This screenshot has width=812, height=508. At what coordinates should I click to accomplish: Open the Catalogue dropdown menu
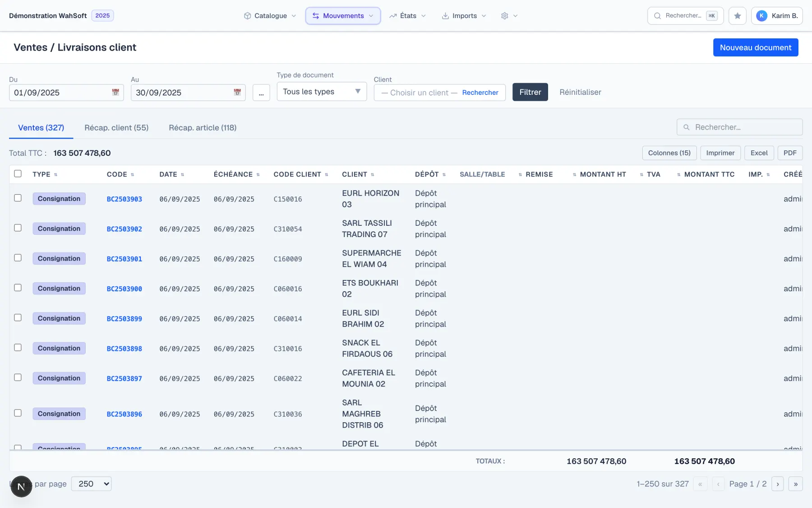(x=270, y=16)
